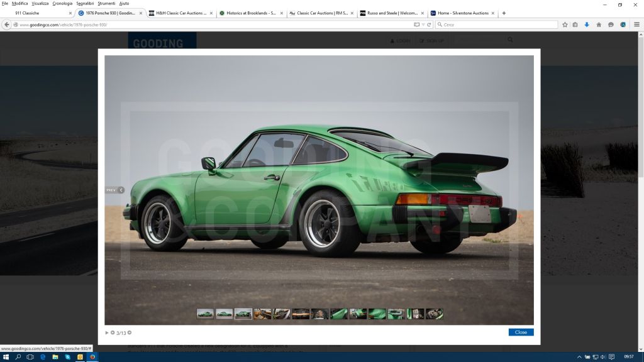Open the second gallery thumbnail
Image resolution: width=644 pixels, height=362 pixels.
(x=225, y=314)
